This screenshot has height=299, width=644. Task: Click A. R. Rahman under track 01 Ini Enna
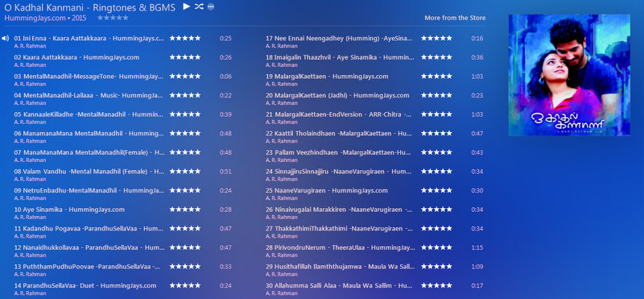point(30,46)
